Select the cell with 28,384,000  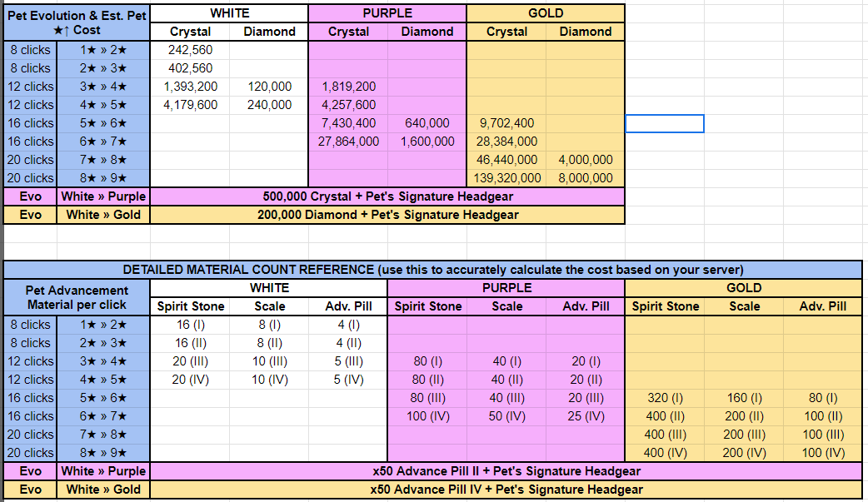506,142
